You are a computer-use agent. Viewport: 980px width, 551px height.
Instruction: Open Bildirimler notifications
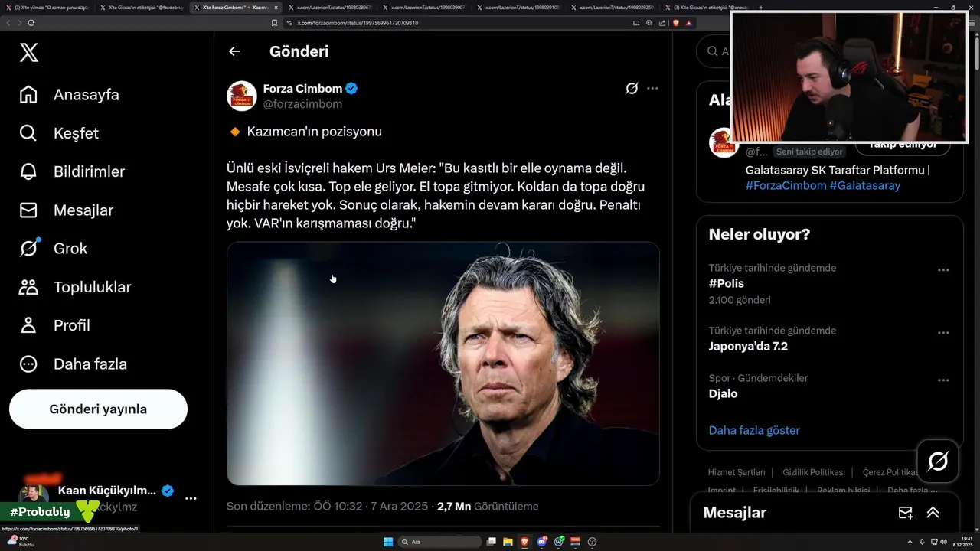click(72, 171)
